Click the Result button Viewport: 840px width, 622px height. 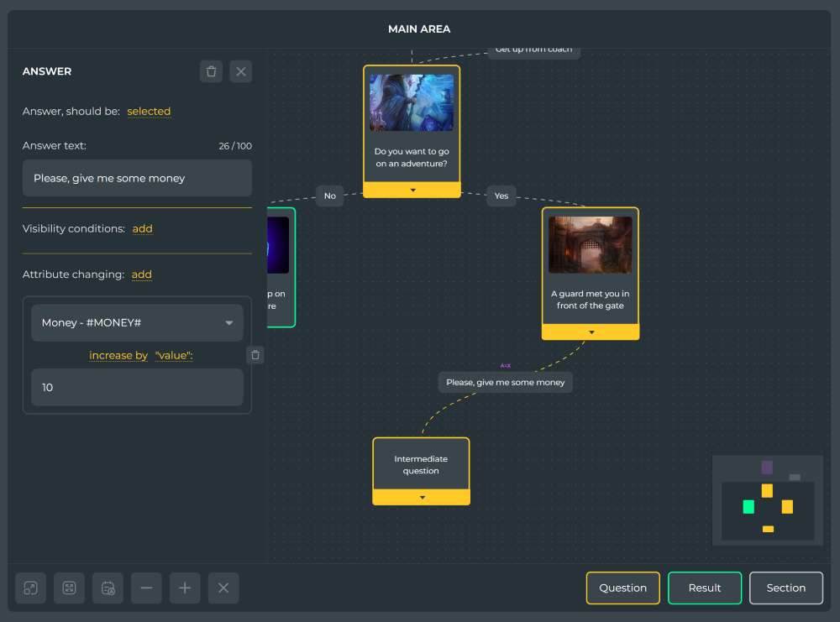[705, 588]
